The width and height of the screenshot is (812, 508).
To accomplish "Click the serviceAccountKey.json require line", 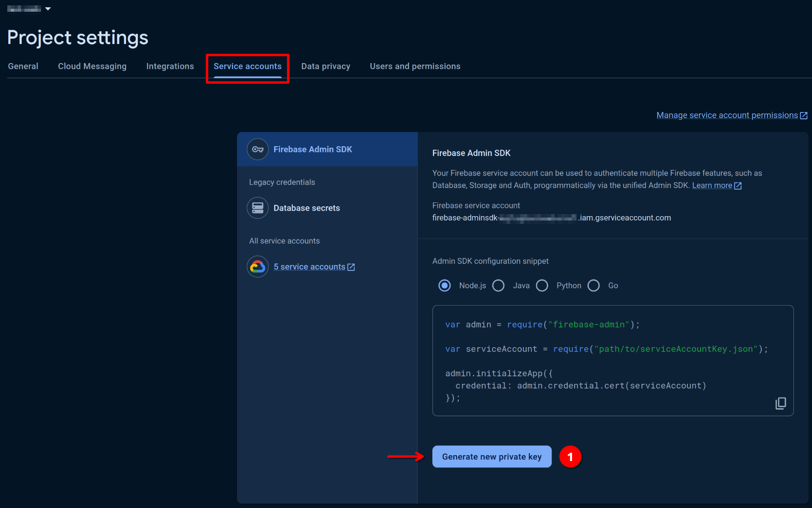I will pos(606,349).
